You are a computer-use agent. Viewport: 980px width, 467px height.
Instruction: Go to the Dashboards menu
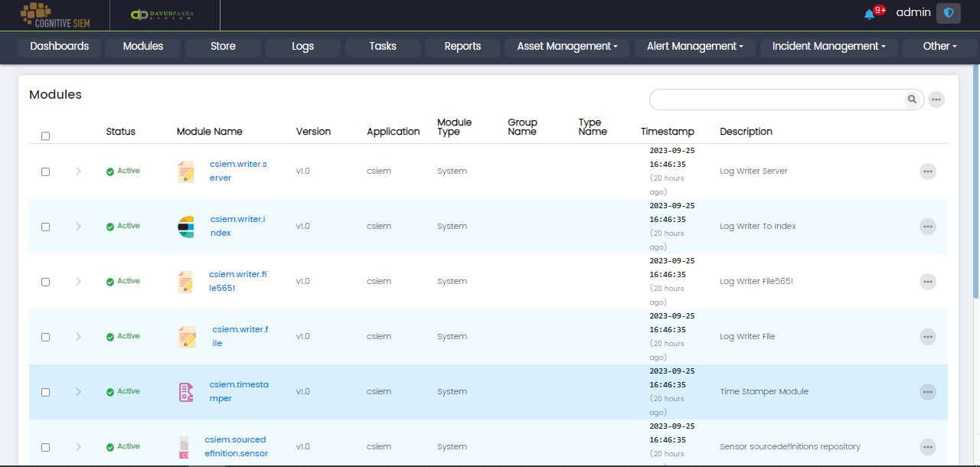60,47
